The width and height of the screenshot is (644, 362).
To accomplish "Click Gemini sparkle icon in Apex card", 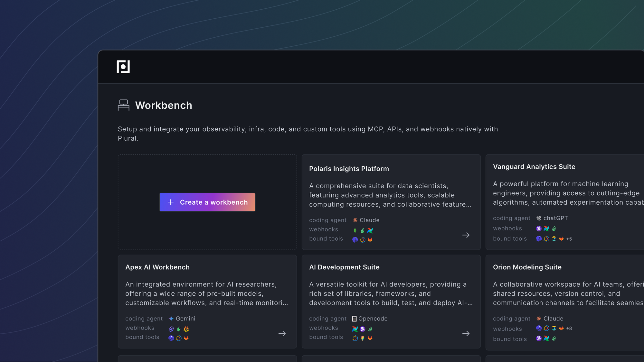I will (171, 319).
